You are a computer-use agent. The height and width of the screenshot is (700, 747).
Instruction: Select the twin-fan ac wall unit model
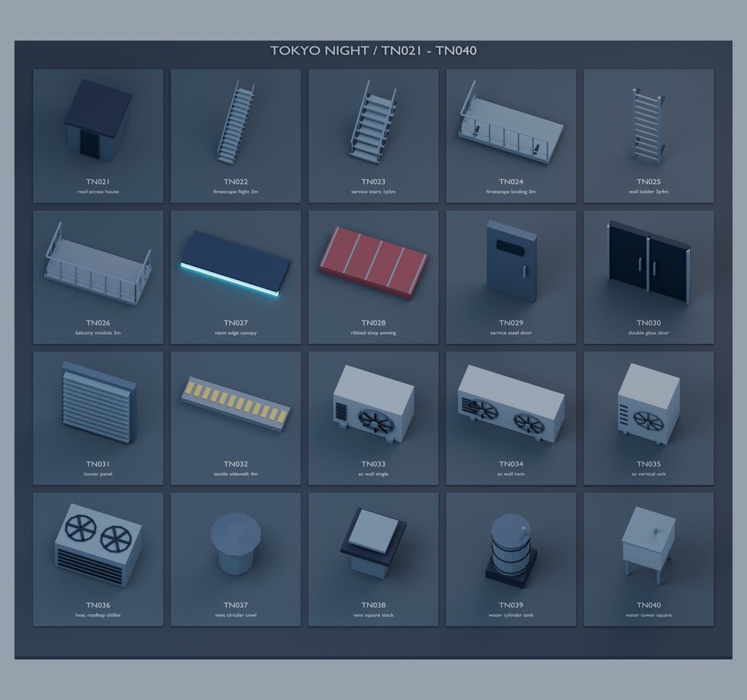(x=511, y=404)
